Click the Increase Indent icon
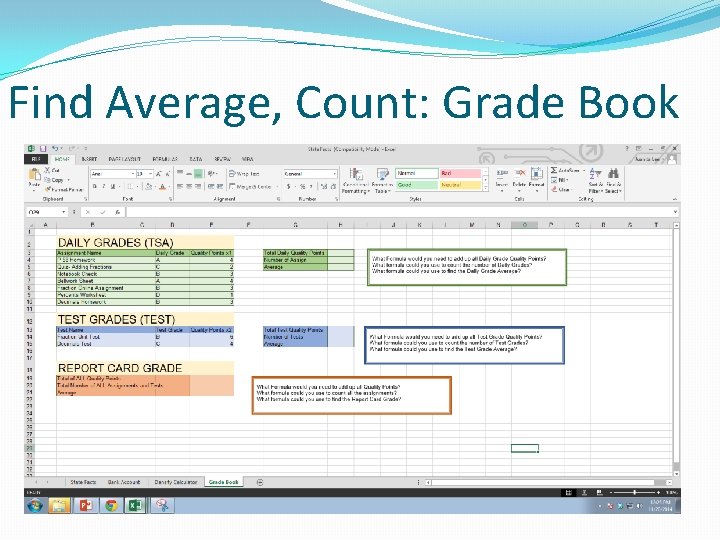Viewport: 720px width, 540px height. click(x=220, y=186)
